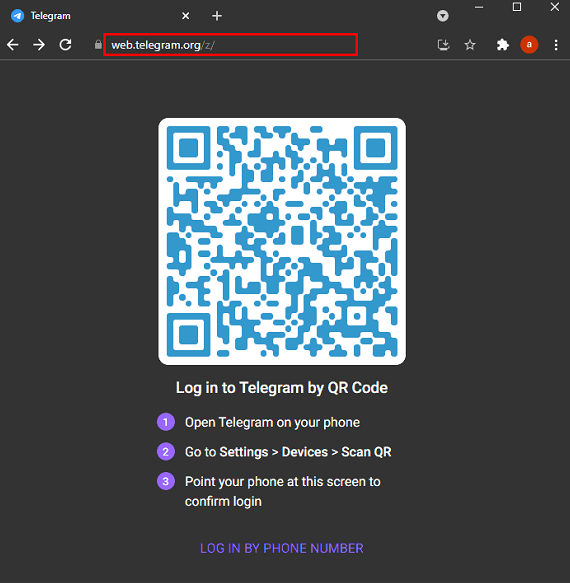Select the Telegram browser tab
Screen dimensions: 570x583
point(100,16)
